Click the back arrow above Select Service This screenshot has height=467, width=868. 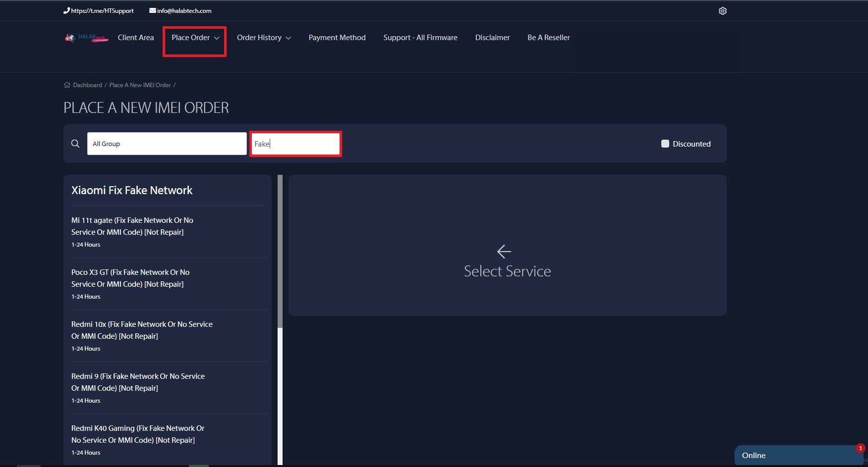pos(504,252)
